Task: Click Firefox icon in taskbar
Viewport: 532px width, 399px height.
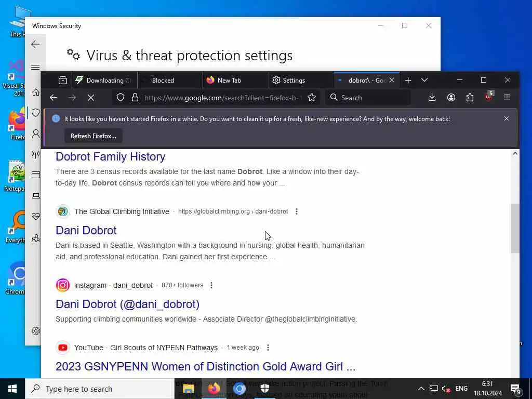Action: pyautogui.click(x=214, y=389)
